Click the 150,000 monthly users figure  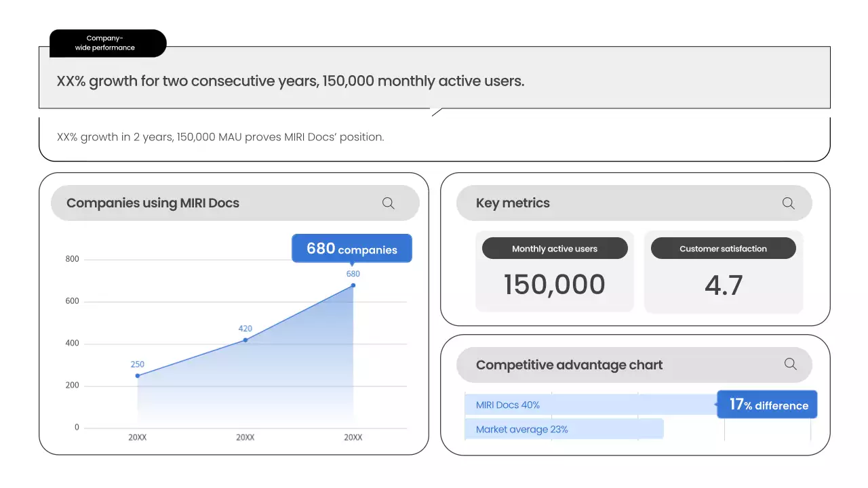coord(554,285)
